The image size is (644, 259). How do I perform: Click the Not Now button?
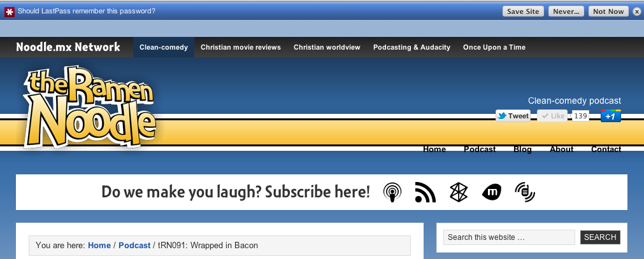click(x=608, y=11)
